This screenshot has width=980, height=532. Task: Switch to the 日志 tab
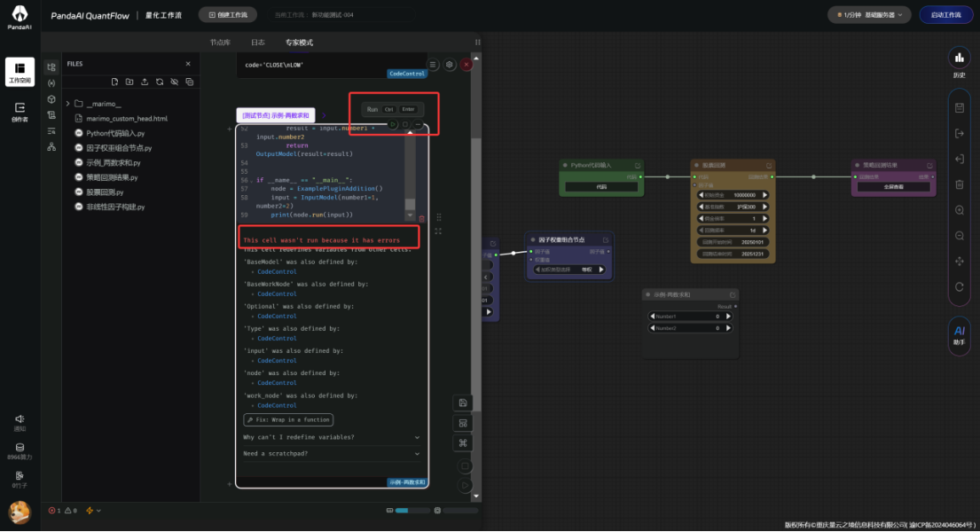[x=257, y=43]
